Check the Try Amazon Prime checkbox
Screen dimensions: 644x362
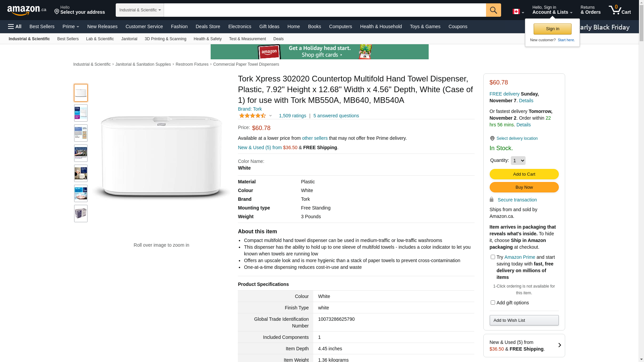(x=493, y=257)
